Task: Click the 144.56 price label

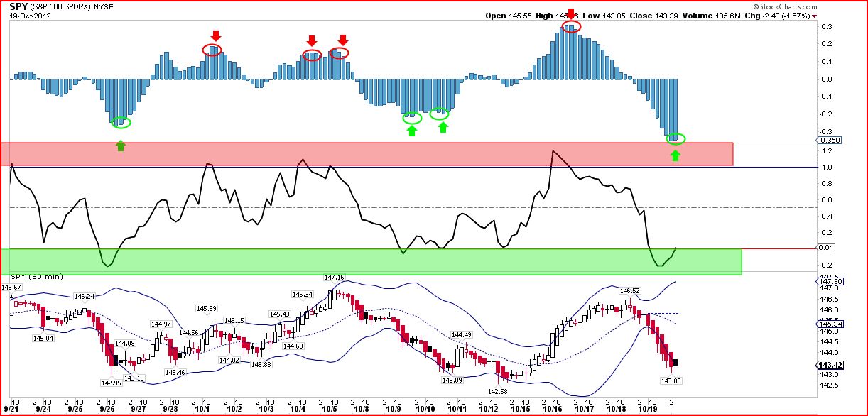Action: (x=188, y=332)
